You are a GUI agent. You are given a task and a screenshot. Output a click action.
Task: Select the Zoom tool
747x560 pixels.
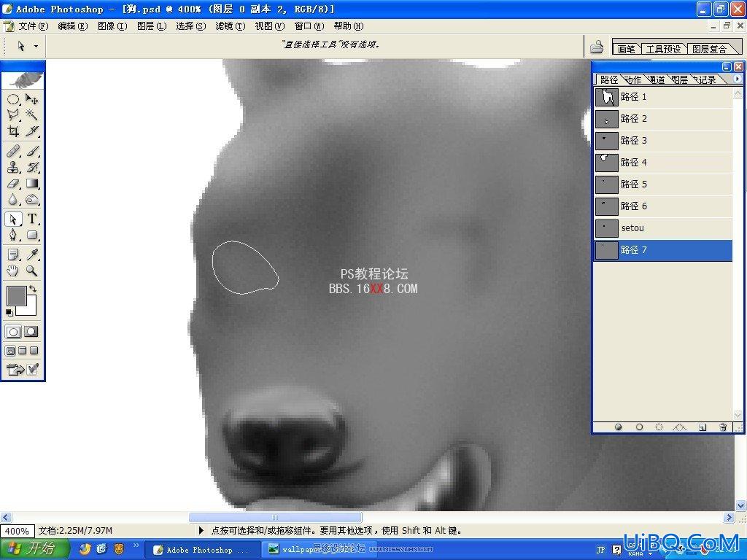coord(31,271)
